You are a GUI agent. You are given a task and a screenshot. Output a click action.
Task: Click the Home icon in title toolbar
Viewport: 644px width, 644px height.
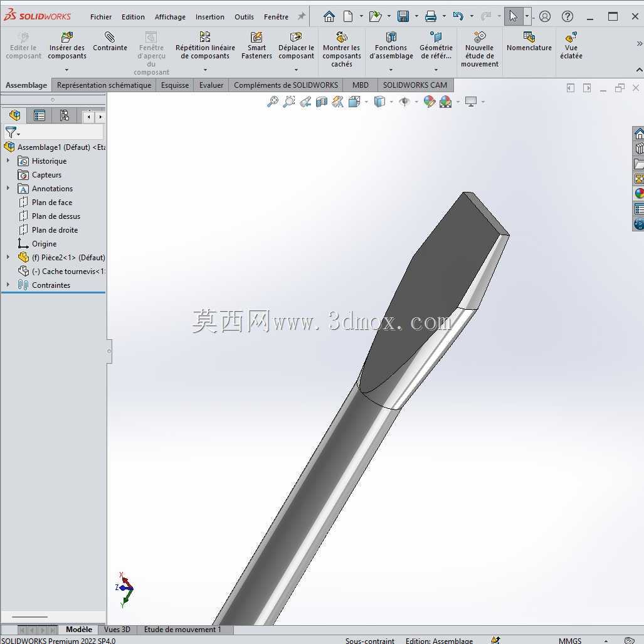(x=329, y=16)
